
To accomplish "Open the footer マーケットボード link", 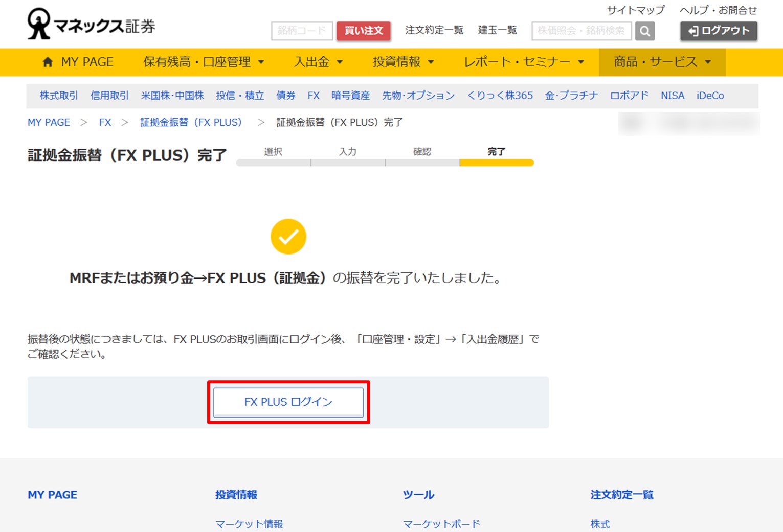I will click(x=441, y=524).
